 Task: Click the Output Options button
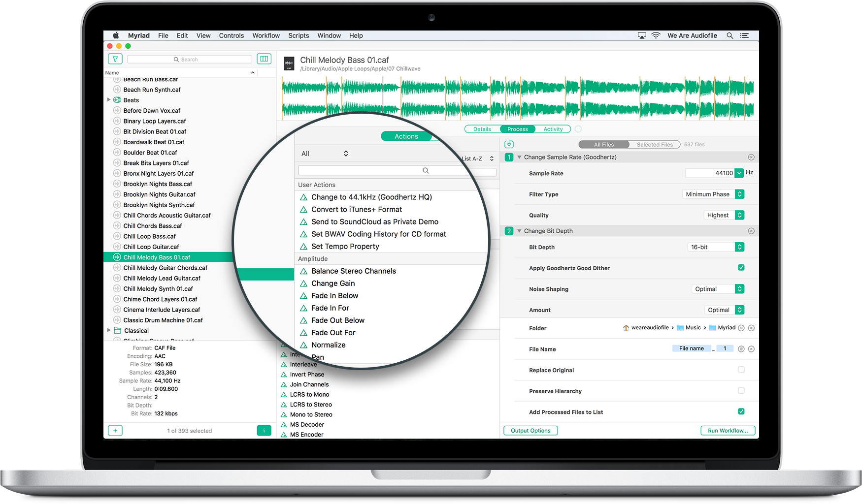(x=530, y=431)
